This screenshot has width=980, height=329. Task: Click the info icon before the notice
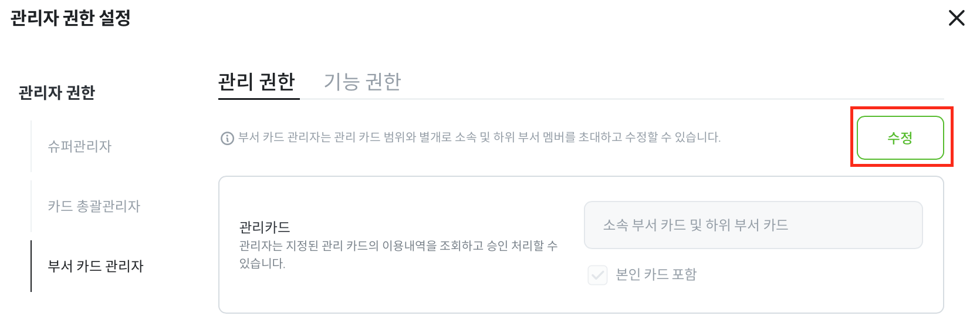coord(227,139)
